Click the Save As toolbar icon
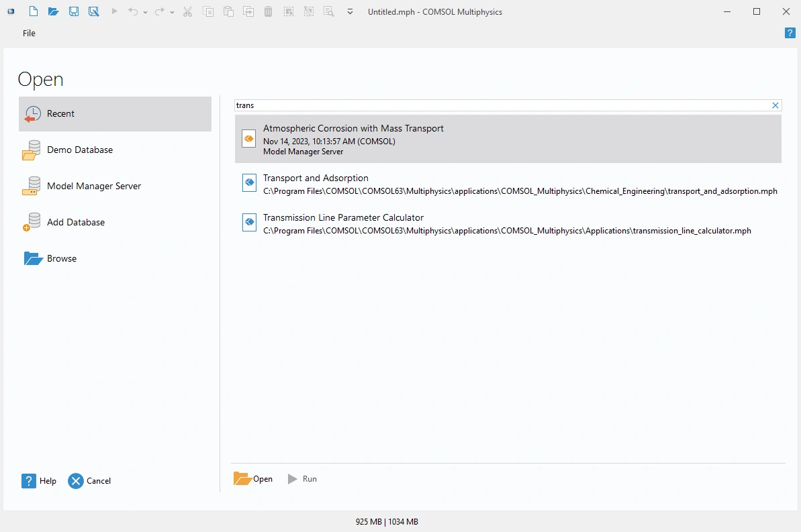Viewport: 801px width, 532px height. (94, 11)
